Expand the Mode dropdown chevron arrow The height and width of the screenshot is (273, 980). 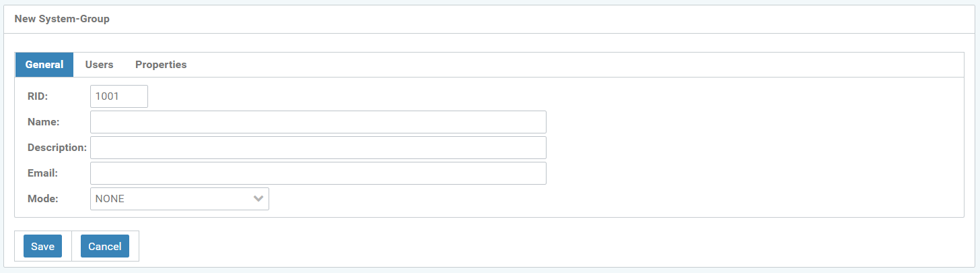pos(258,199)
